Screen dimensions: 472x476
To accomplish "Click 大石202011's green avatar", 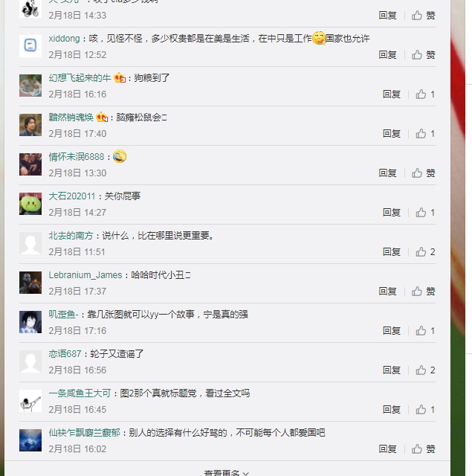I will point(30,204).
